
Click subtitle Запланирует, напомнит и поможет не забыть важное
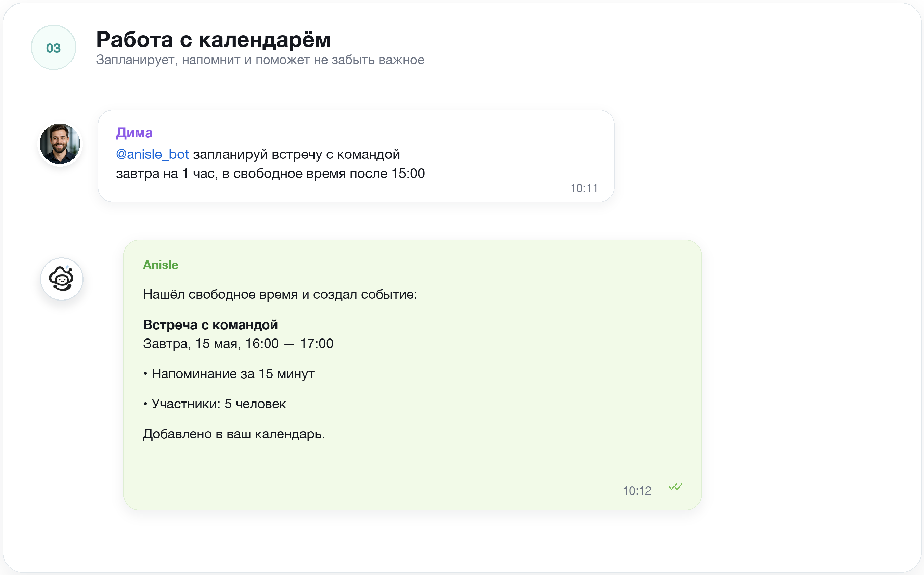(x=260, y=60)
